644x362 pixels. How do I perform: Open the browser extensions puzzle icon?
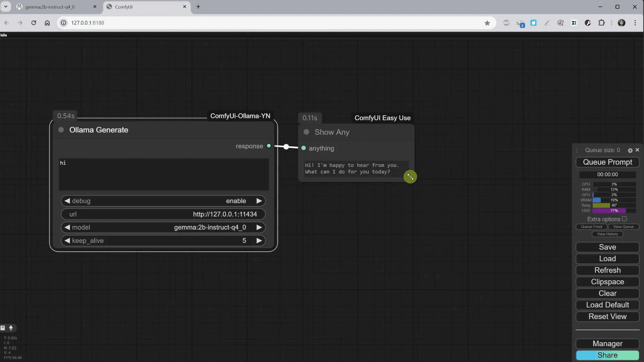[x=602, y=23]
